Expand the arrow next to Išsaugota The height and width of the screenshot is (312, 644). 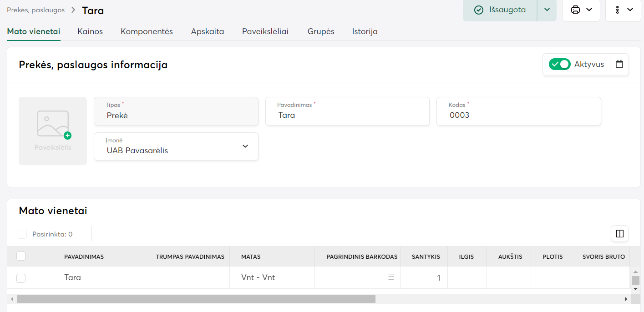(x=547, y=10)
